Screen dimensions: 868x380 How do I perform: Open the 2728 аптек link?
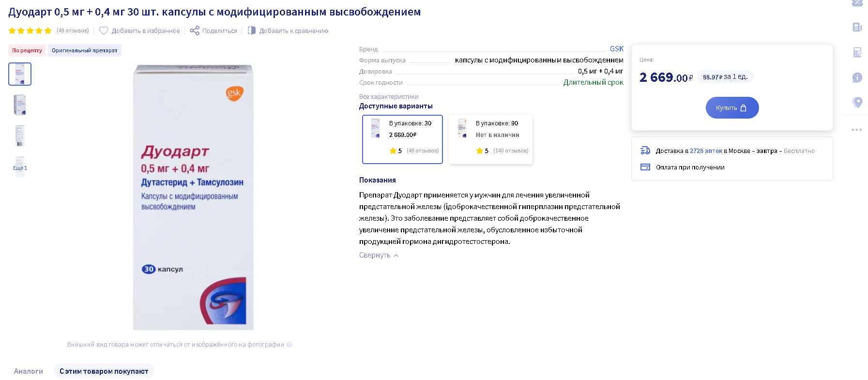tap(706, 151)
